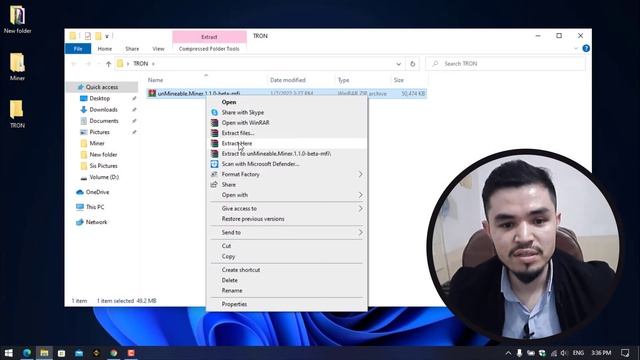The height and width of the screenshot is (360, 640).
Task: Select Restore previous versions
Action: (x=253, y=219)
